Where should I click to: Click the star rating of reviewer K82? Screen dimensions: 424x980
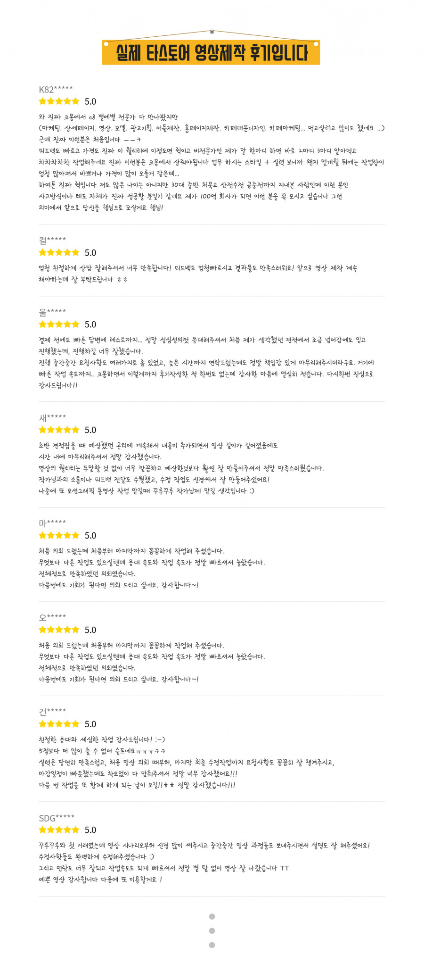tap(59, 101)
